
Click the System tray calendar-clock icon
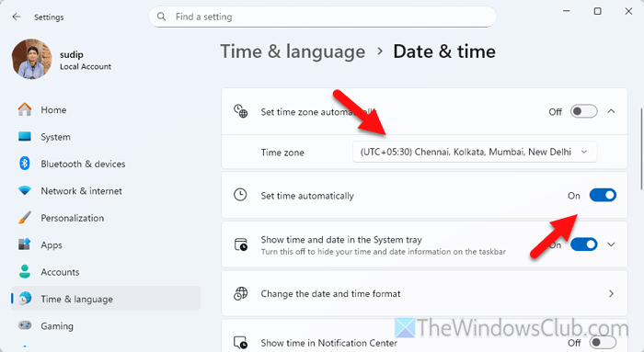pos(241,244)
